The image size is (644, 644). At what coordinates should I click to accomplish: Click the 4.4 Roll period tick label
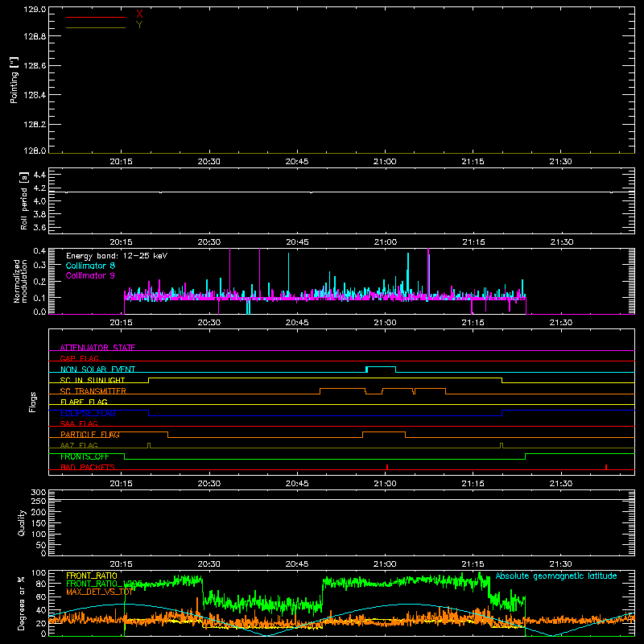tap(39, 175)
